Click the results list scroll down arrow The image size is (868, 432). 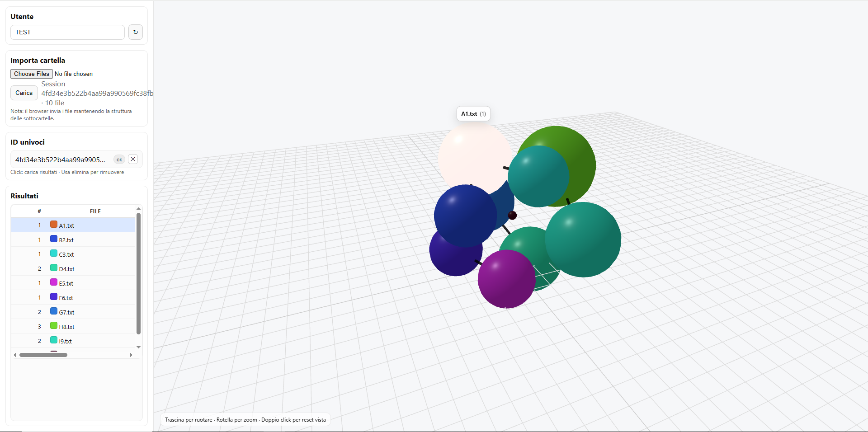pyautogui.click(x=139, y=347)
